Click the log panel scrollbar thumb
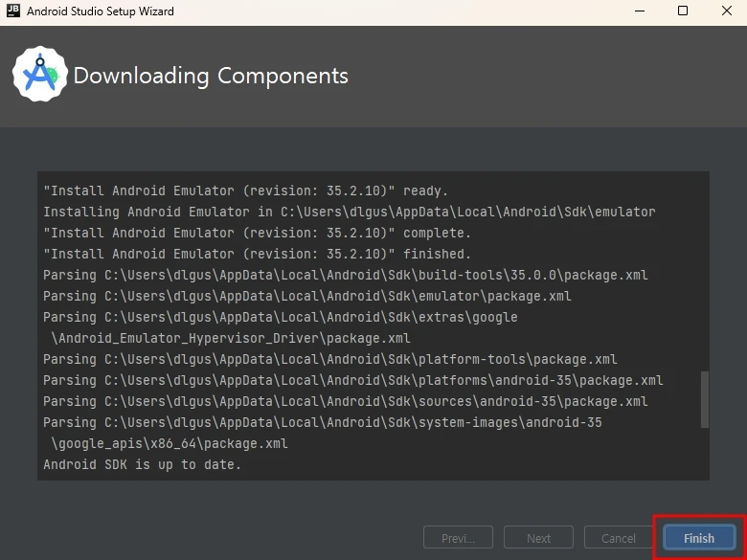The height and width of the screenshot is (560, 747). [704, 399]
